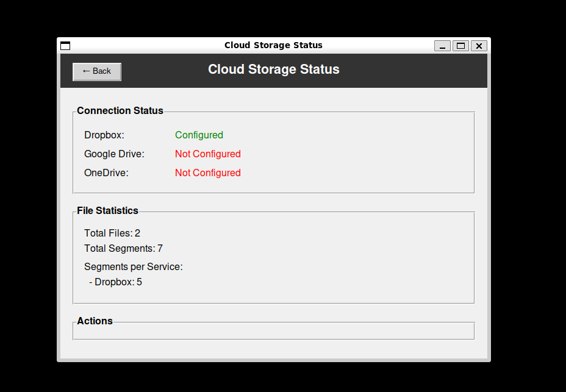Select the Connection Status section heading
Viewport: 566px width, 392px height.
click(120, 111)
